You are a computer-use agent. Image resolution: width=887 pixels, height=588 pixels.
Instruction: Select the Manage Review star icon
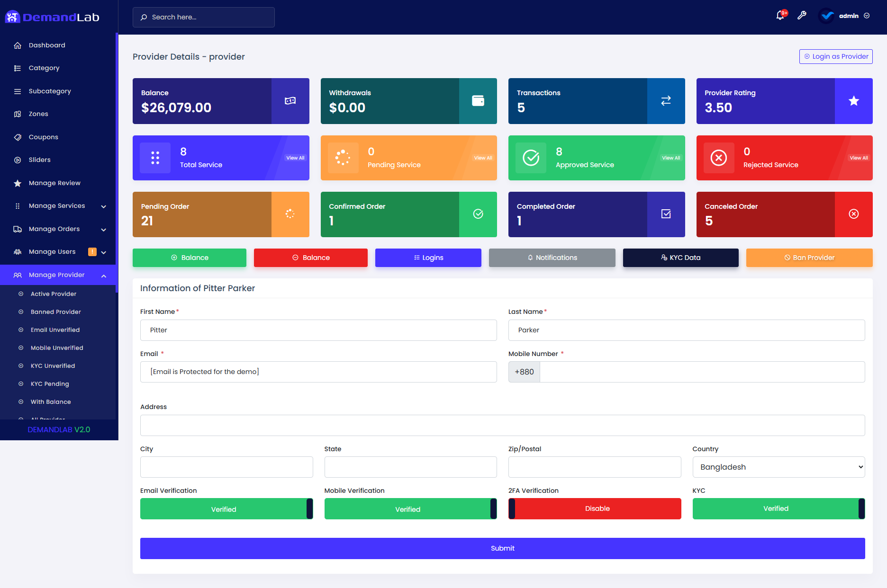click(18, 183)
